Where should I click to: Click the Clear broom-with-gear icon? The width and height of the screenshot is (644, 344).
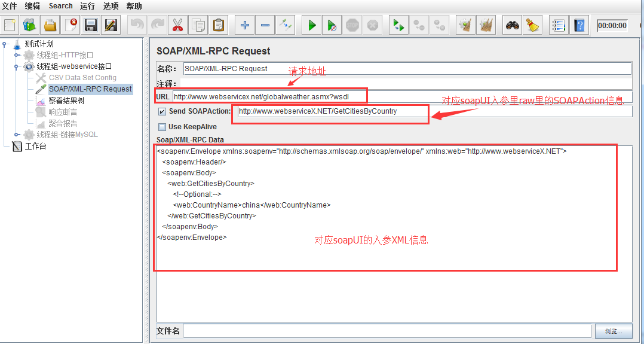[465, 26]
